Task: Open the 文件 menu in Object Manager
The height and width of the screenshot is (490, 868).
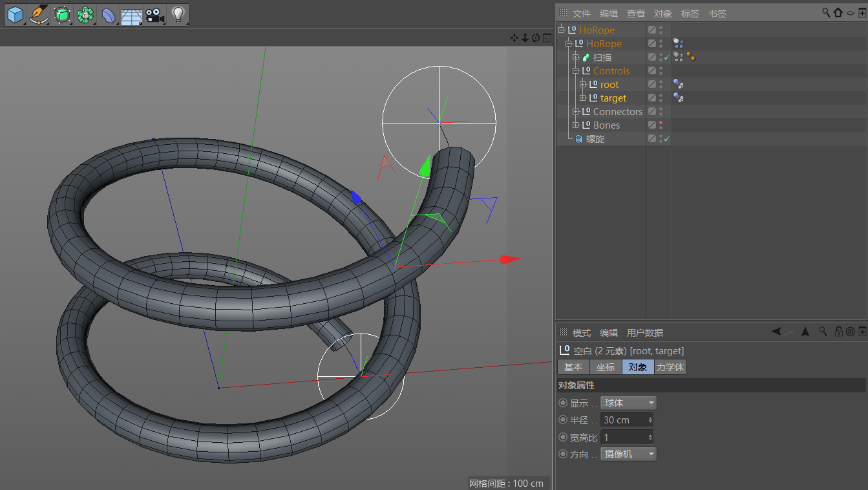Action: [x=582, y=14]
